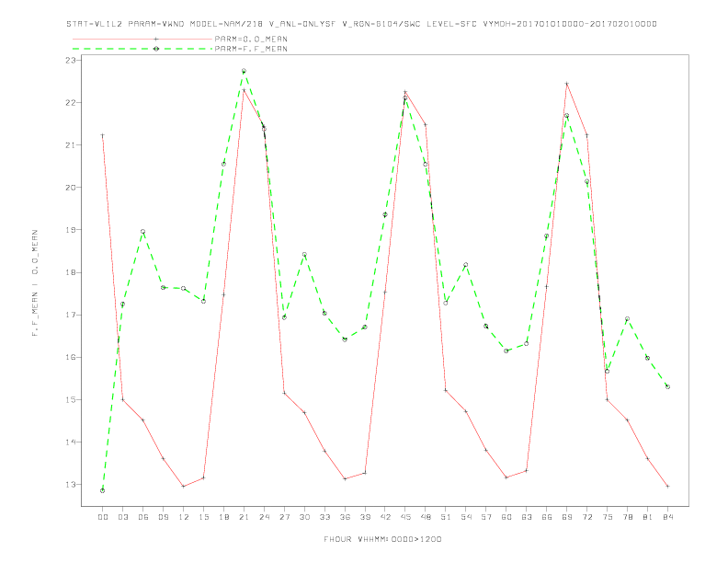The height and width of the screenshot is (563, 728).
Task: Click the PARAM=VWND text in the title
Action: click(156, 24)
